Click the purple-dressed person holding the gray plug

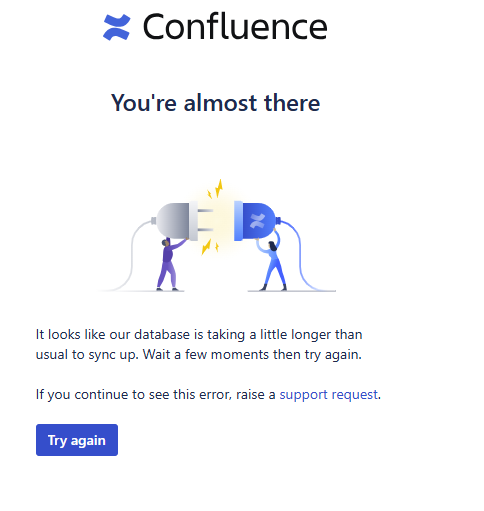pyautogui.click(x=170, y=264)
